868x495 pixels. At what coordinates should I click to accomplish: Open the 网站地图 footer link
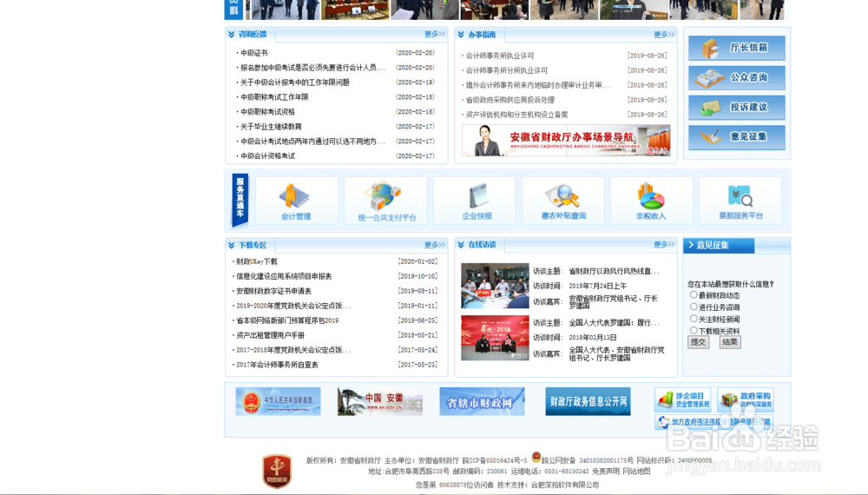(636, 472)
